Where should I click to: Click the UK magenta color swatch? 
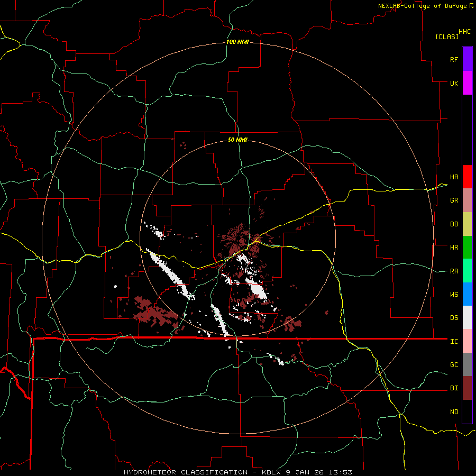point(467,83)
